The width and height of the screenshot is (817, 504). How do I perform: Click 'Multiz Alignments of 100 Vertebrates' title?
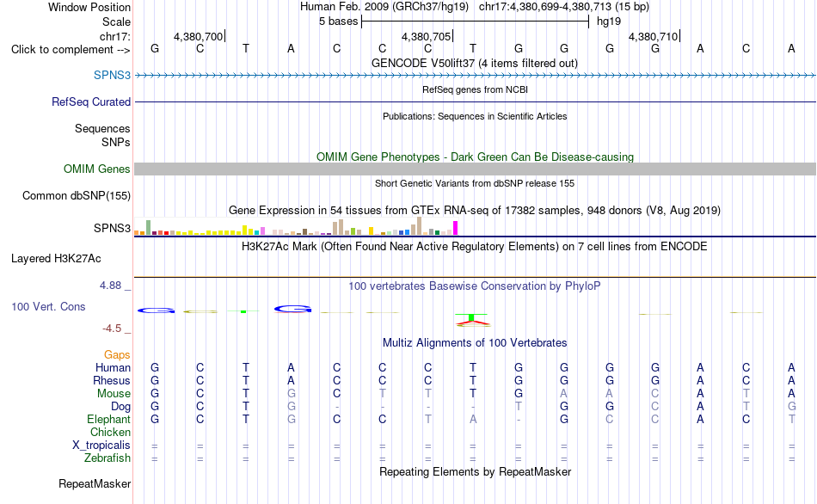475,343
